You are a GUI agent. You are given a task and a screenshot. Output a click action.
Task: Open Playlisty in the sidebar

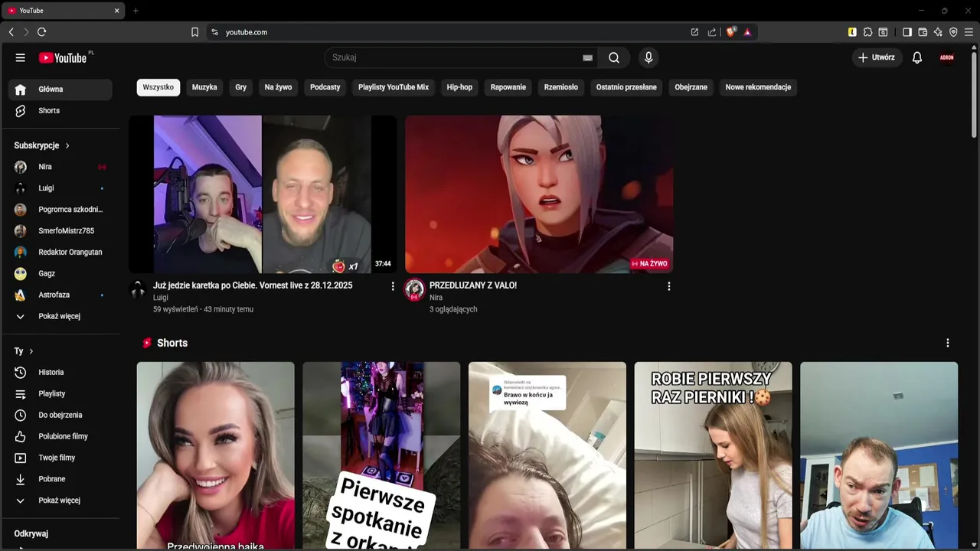pos(60,394)
